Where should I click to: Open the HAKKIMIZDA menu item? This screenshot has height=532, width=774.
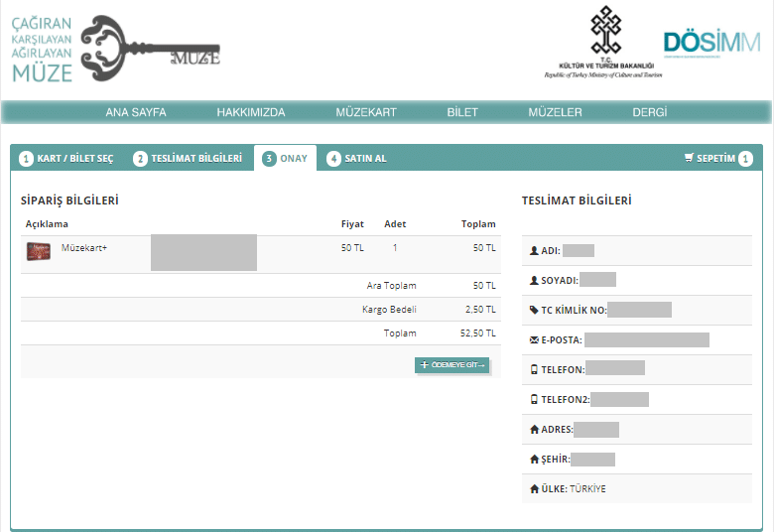point(251,112)
